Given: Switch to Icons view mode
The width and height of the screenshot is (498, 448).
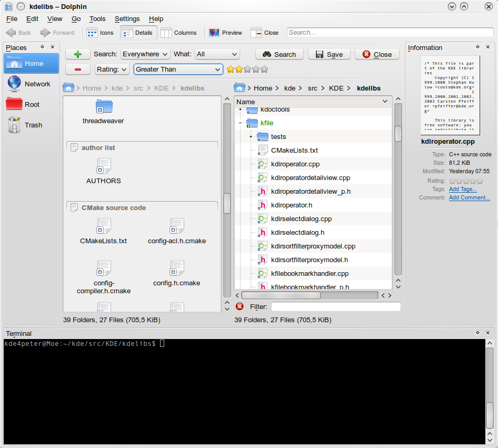Looking at the screenshot, I should 100,33.
